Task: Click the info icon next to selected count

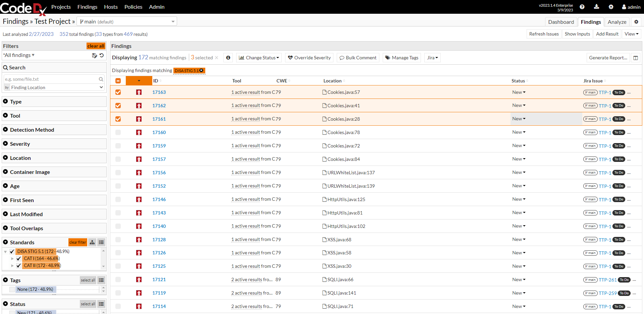Action: [228, 58]
